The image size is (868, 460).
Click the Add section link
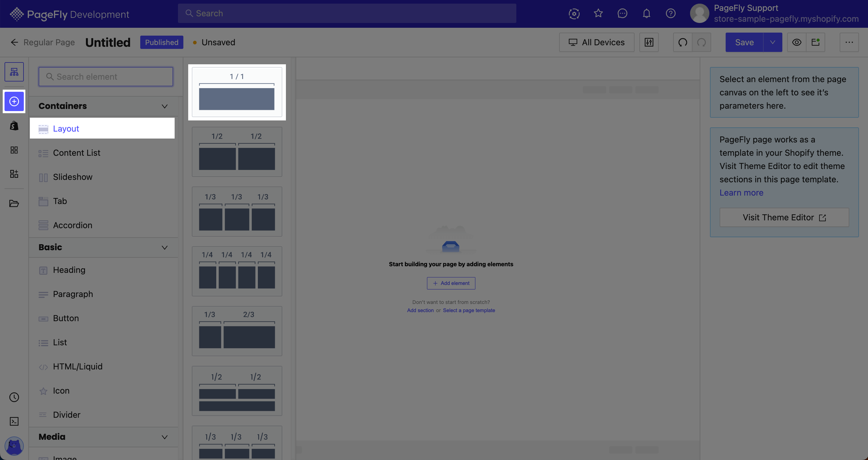click(x=420, y=310)
